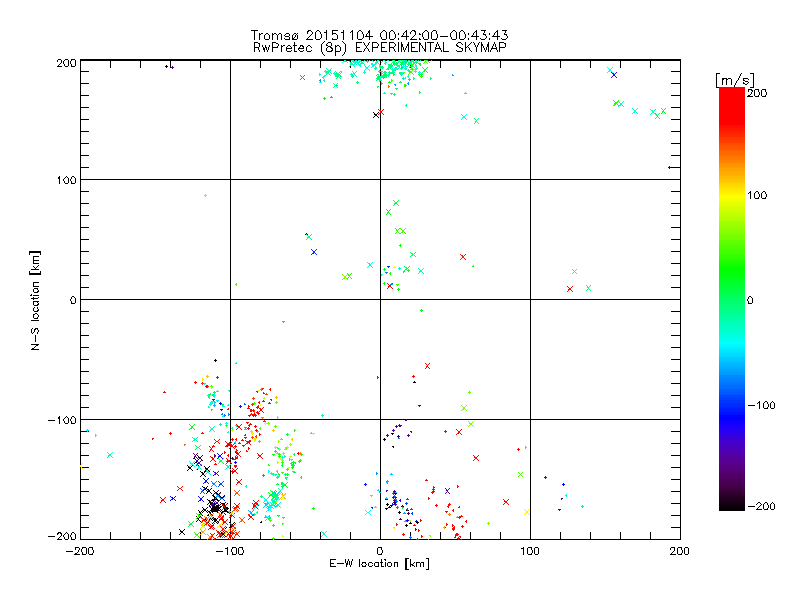
Task: Click the colorbar tick label '0'
Action: coord(750,300)
